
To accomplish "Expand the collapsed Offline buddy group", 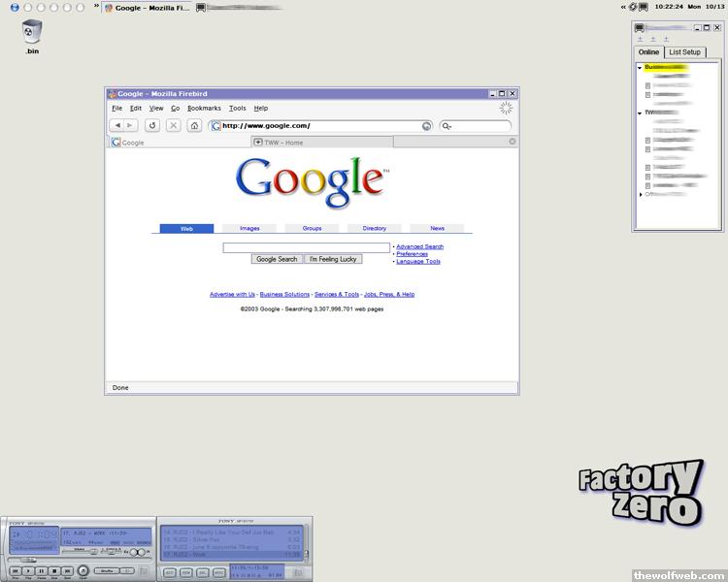I will click(x=640, y=194).
